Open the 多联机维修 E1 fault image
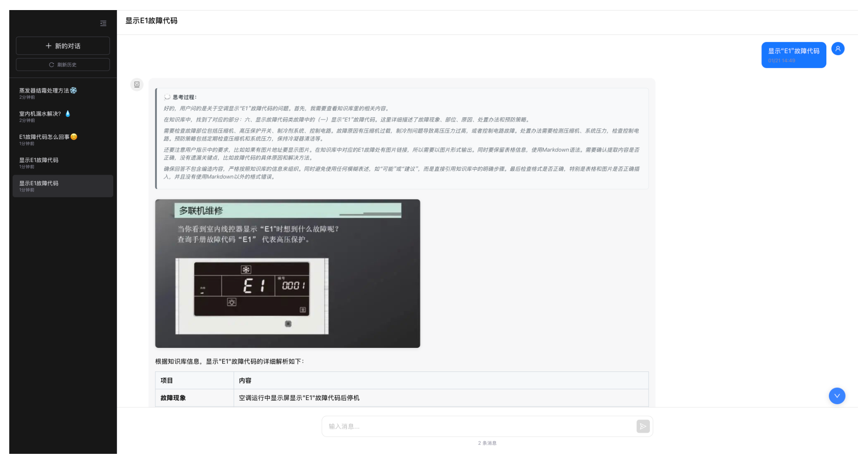Screen dimensions: 868x461 [288, 273]
